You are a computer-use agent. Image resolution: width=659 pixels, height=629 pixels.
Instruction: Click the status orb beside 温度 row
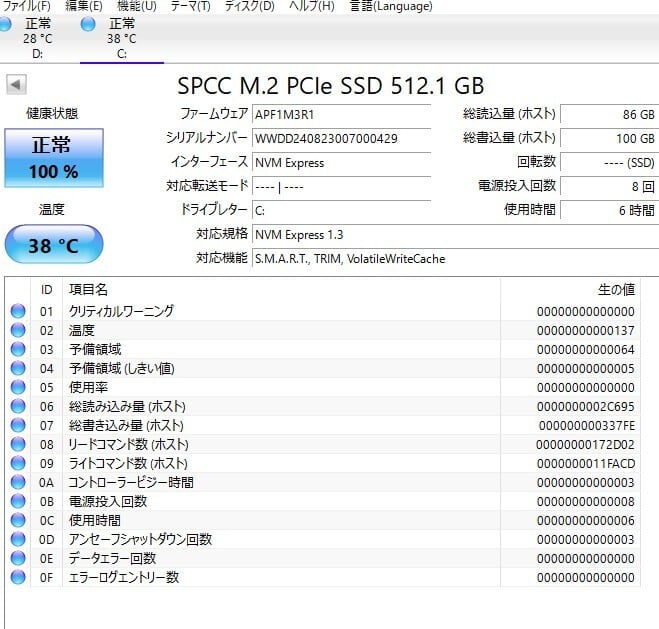(x=18, y=330)
